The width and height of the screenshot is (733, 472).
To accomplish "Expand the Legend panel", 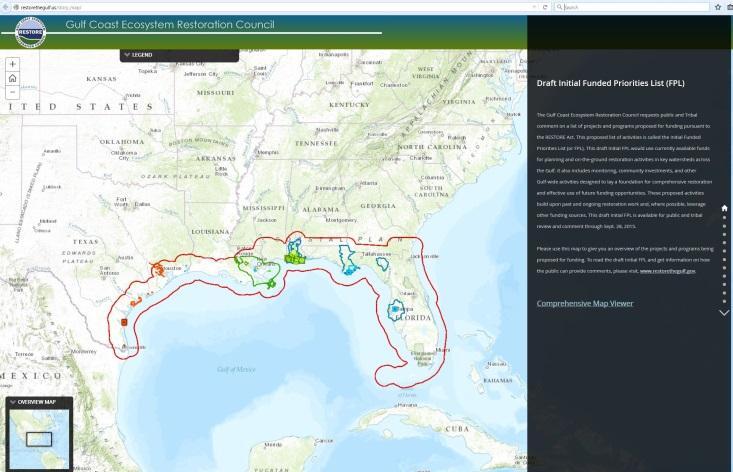I will click(180, 55).
